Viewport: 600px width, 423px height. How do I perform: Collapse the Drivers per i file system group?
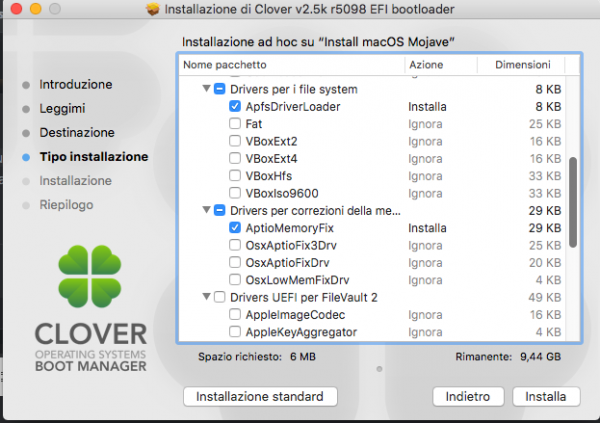pos(207,89)
